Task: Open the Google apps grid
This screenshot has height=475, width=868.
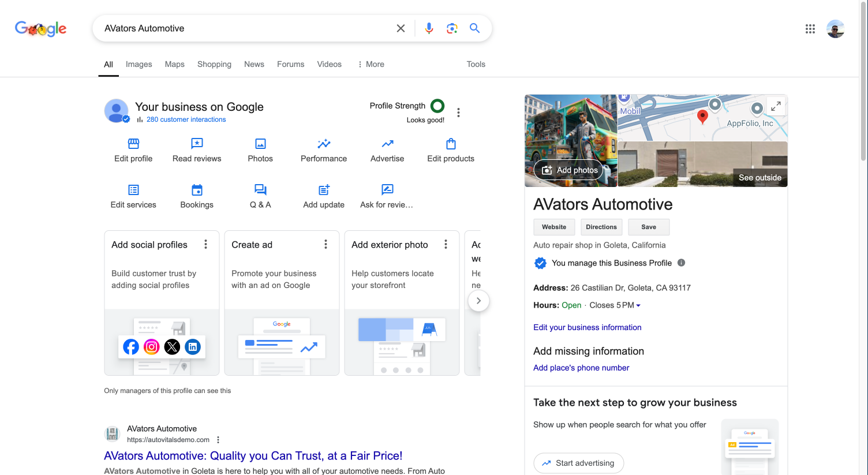Action: (x=810, y=29)
